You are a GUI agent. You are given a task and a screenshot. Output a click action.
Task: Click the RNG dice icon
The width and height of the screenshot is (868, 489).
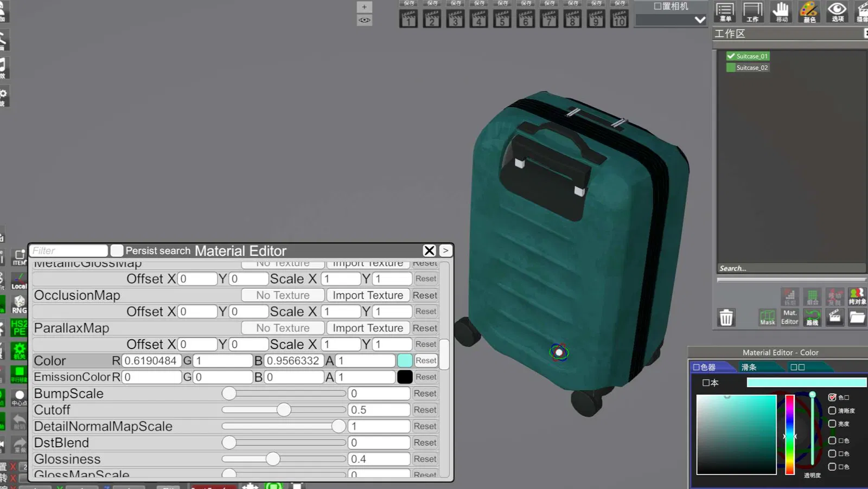(20, 305)
